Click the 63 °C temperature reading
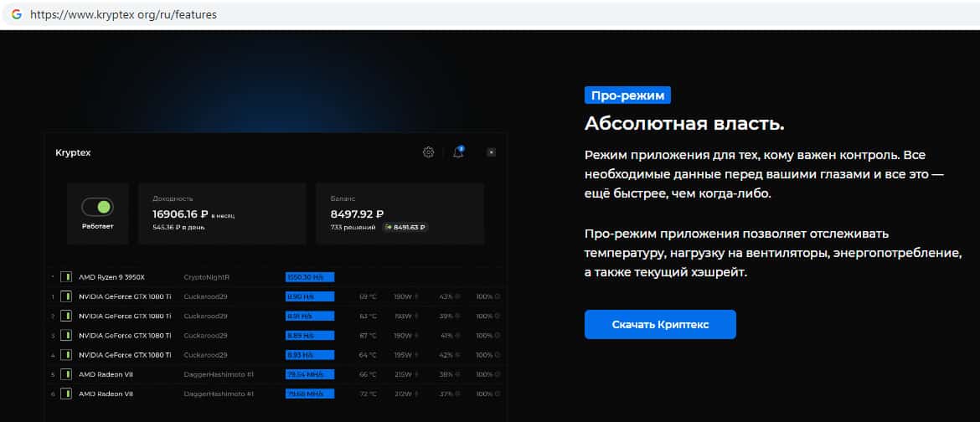Viewport: 980px width, 422px height. (x=368, y=316)
